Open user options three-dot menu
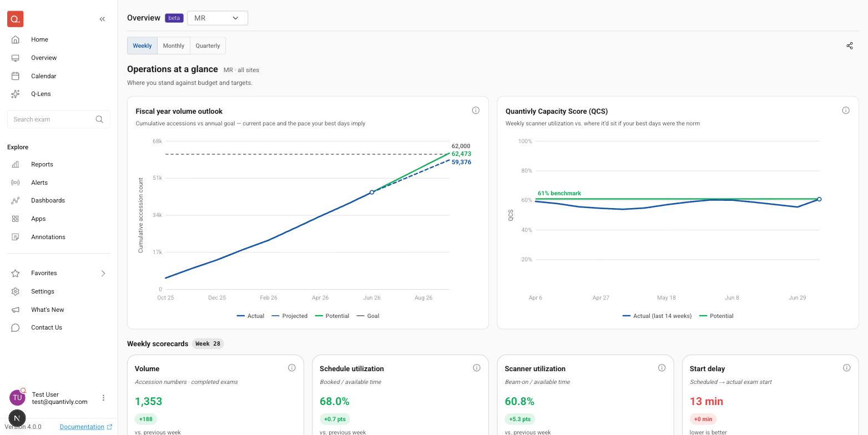Image resolution: width=868 pixels, height=435 pixels. [103, 398]
